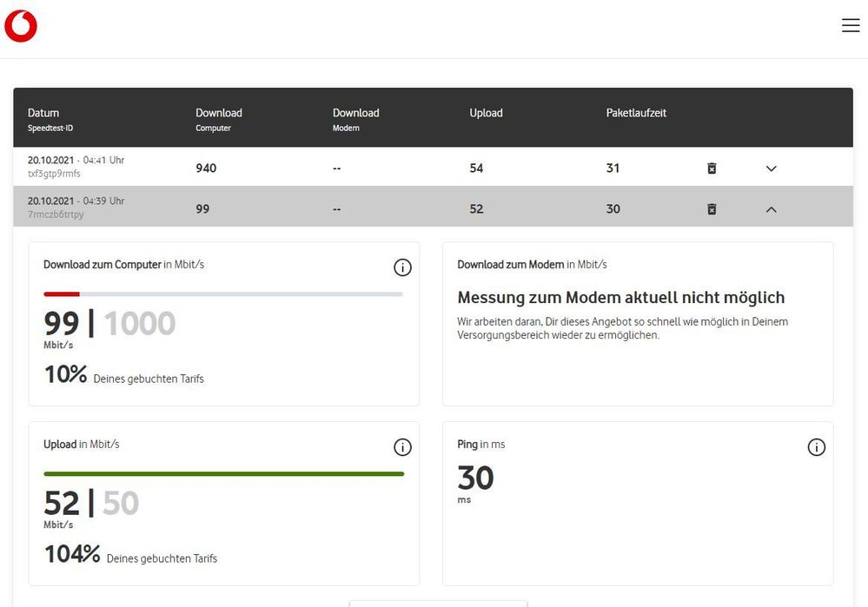The width and height of the screenshot is (868, 607).
Task: Open the hamburger menu
Action: coord(851,26)
